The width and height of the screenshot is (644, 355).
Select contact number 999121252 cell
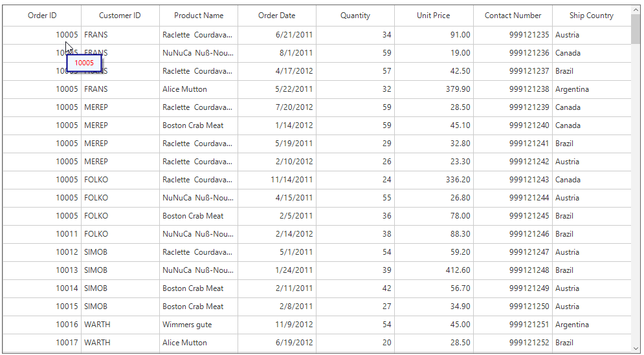click(529, 343)
